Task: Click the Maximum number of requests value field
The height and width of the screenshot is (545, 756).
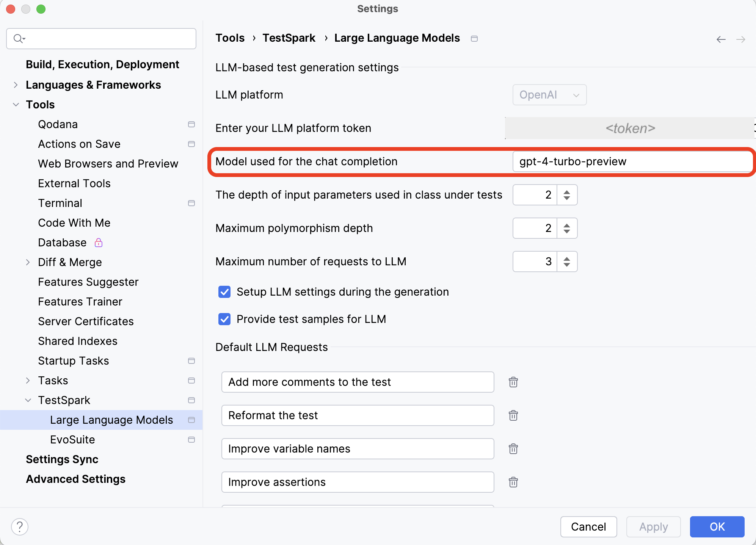Action: [535, 262]
